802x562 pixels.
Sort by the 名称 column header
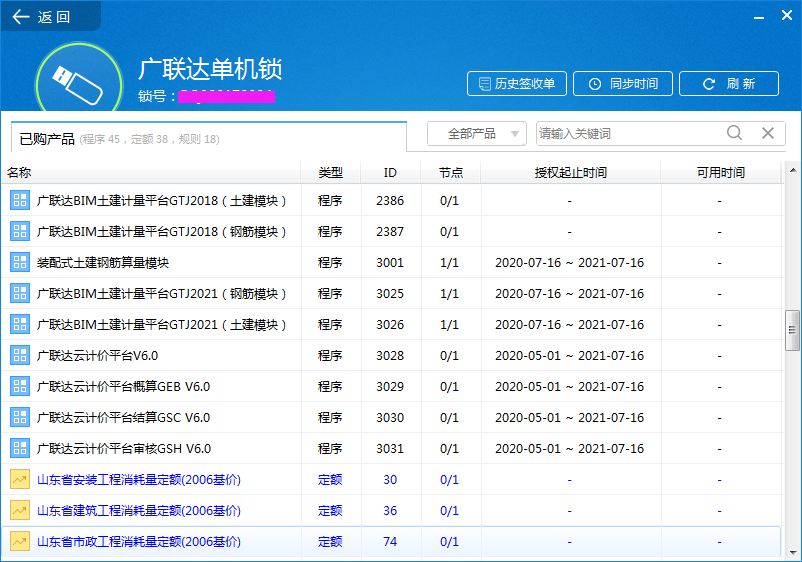150,173
